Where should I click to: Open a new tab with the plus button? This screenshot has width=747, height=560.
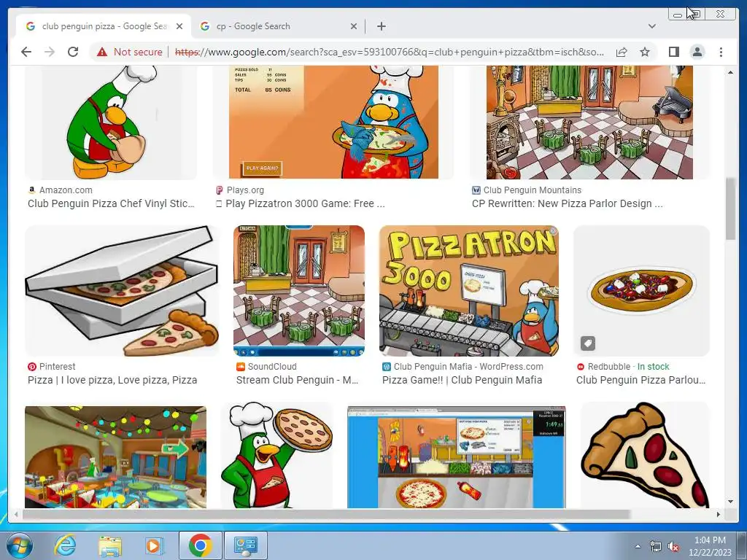pos(381,26)
